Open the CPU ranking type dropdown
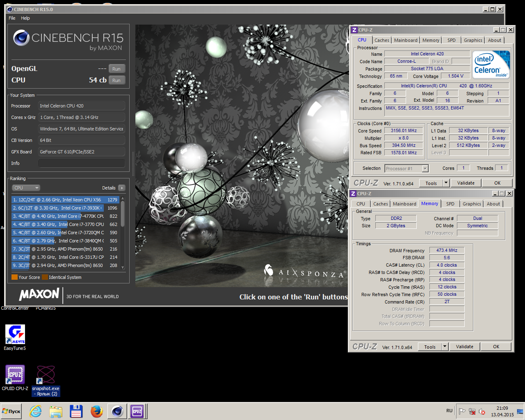The image size is (525, 420). [26, 188]
